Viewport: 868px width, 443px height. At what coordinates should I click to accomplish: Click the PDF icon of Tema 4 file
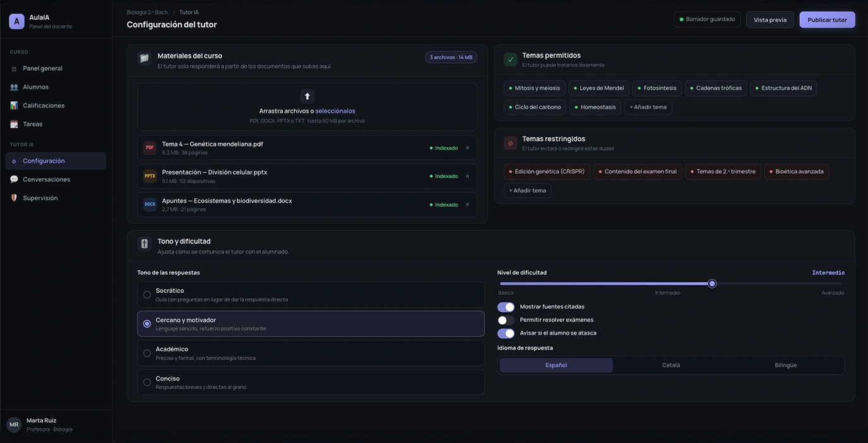coord(150,148)
